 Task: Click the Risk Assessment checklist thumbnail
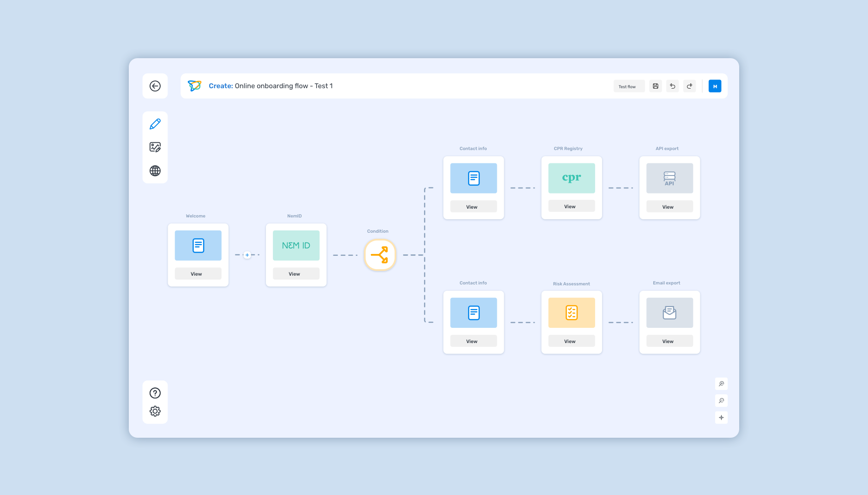click(572, 313)
